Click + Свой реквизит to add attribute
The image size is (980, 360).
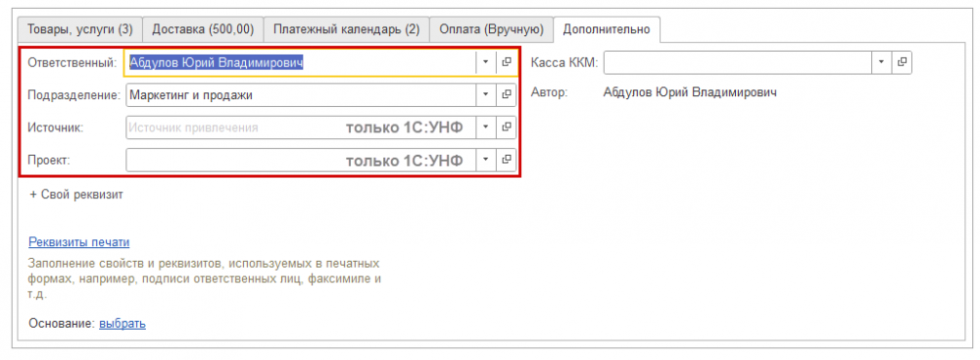pos(76,194)
